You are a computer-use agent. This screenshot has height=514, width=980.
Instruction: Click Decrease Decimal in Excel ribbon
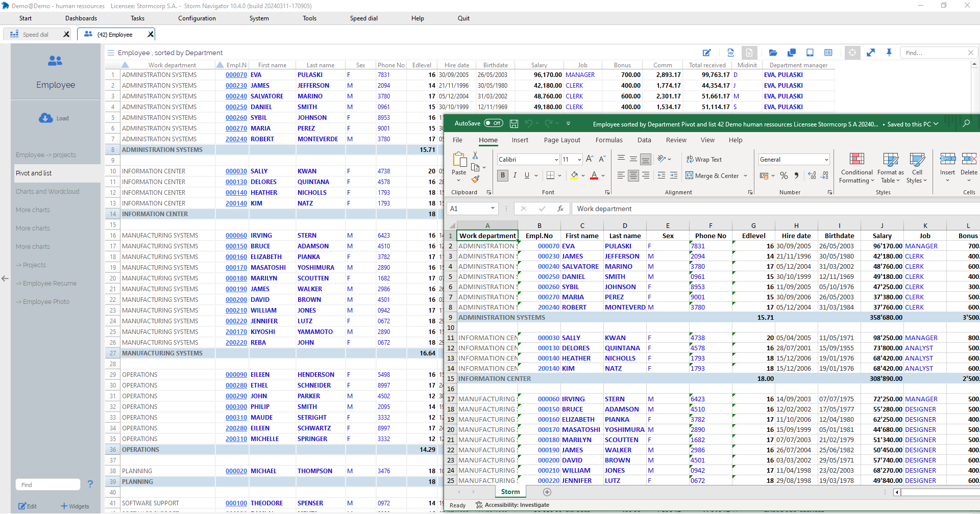click(x=825, y=175)
